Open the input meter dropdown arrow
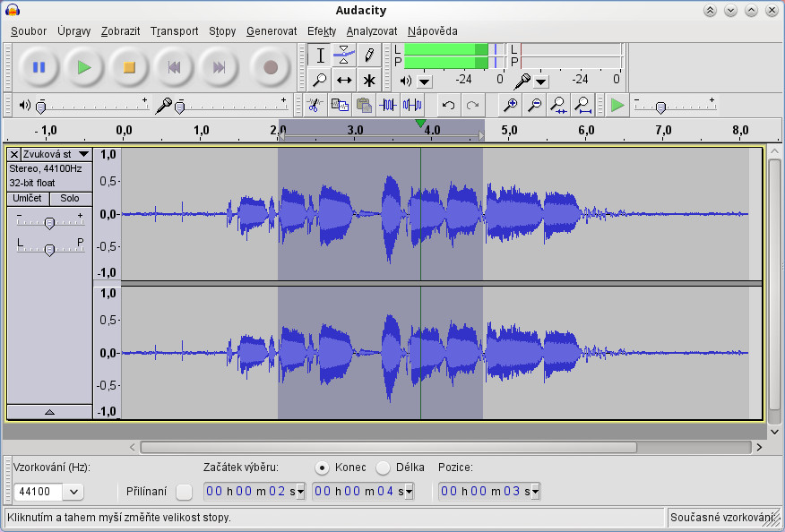 coord(541,82)
